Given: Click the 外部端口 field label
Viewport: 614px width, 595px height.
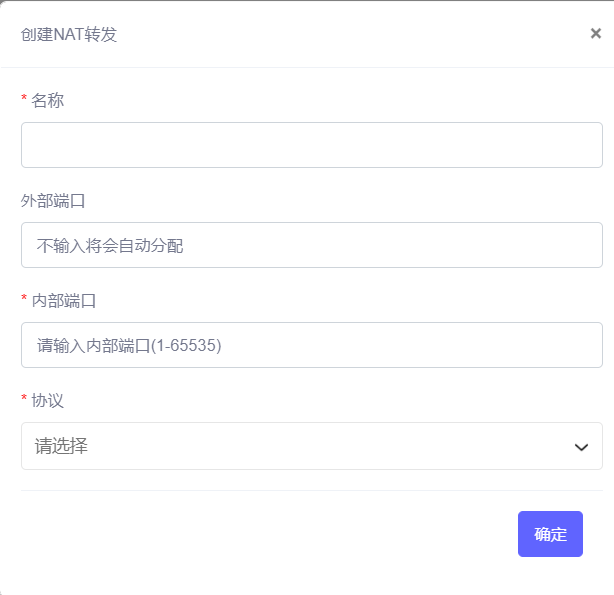Looking at the screenshot, I should coord(53,201).
